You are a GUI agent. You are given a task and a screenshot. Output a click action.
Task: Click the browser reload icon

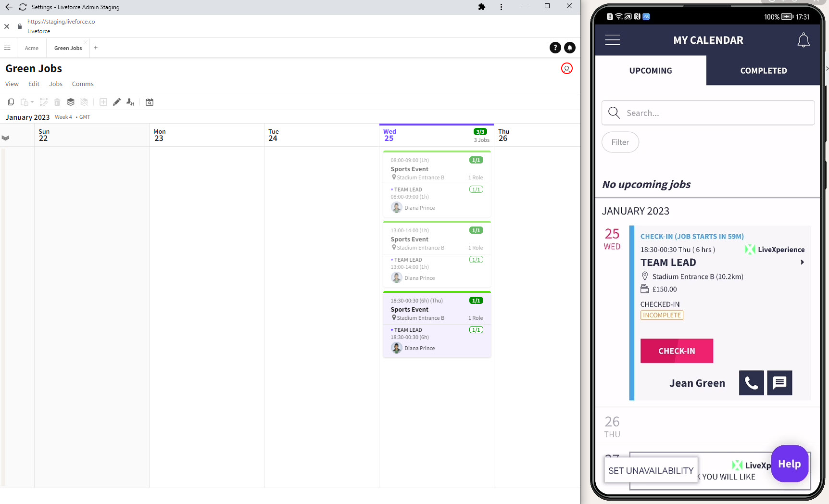click(x=23, y=7)
